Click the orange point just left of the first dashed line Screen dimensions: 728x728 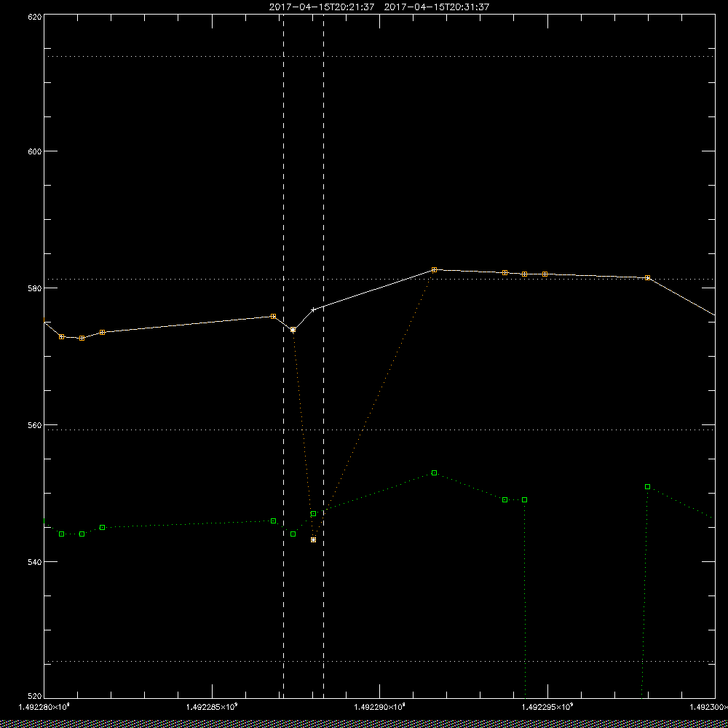tap(274, 316)
